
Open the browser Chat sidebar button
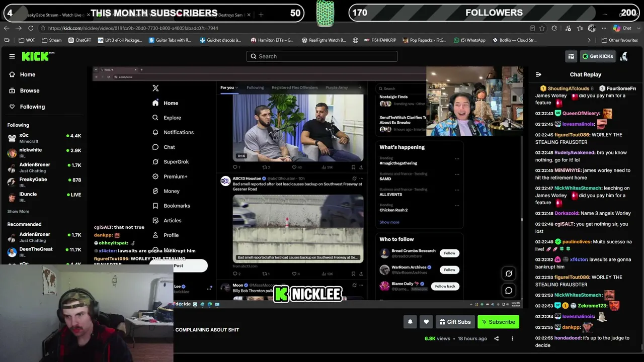pos(622,28)
